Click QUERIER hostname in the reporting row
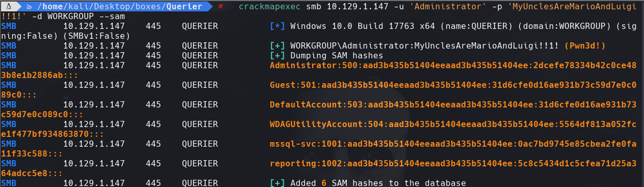 pyautogui.click(x=200, y=163)
